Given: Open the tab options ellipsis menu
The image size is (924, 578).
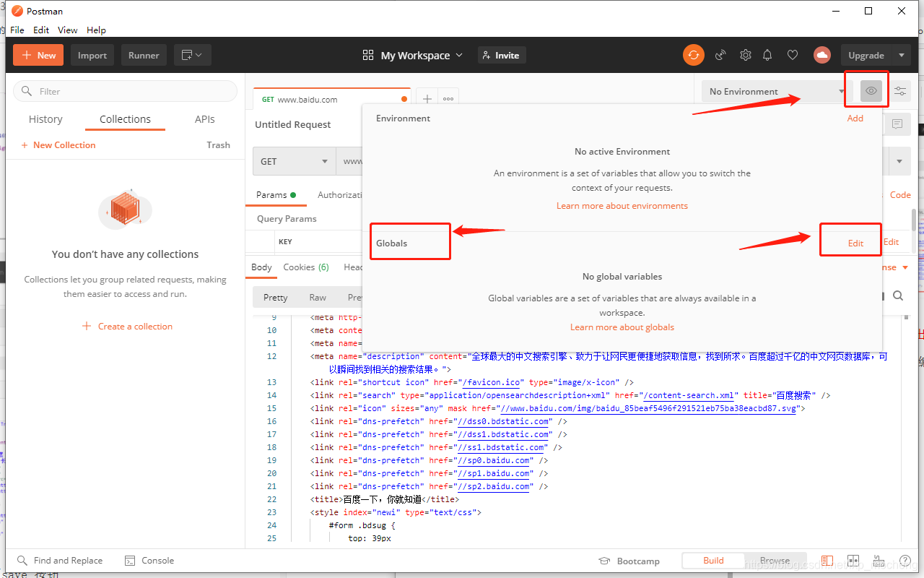Looking at the screenshot, I should pyautogui.click(x=448, y=99).
